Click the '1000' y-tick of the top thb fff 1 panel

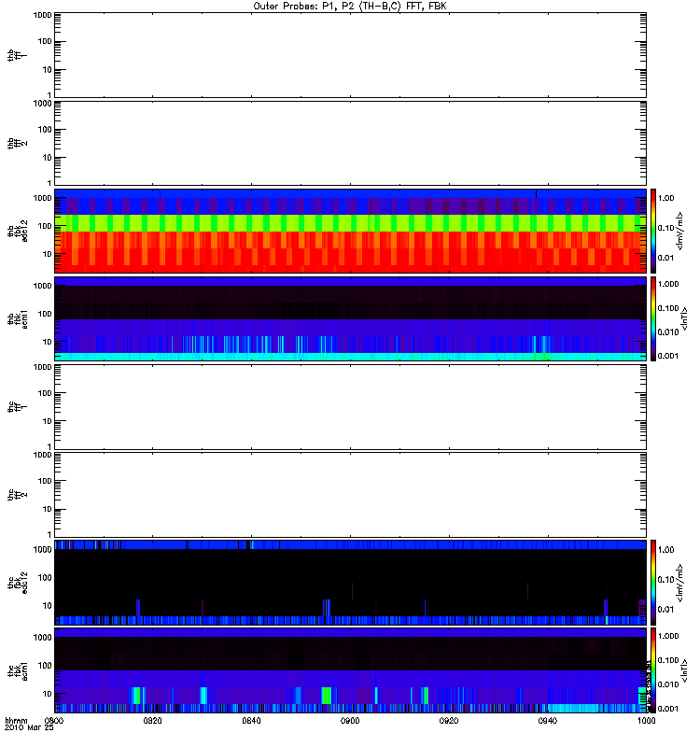42,15
